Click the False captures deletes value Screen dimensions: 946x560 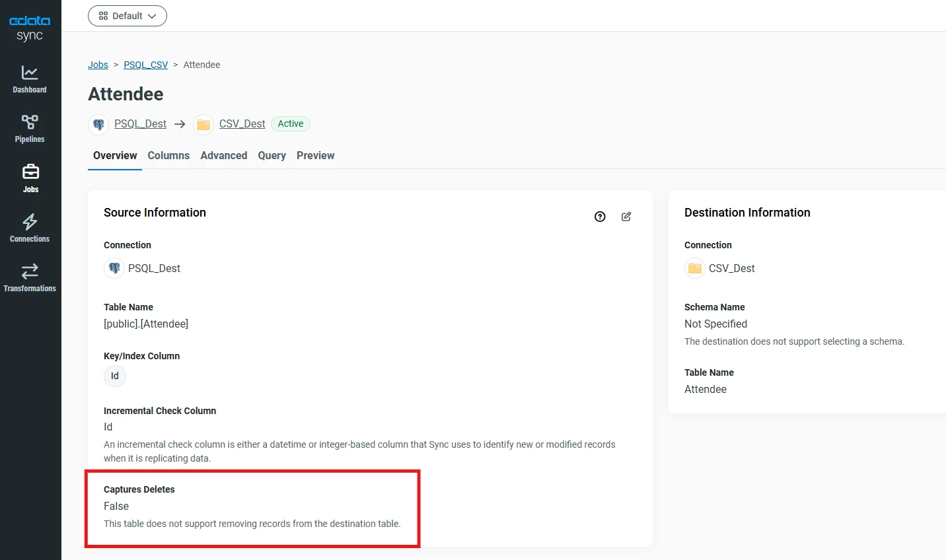point(116,506)
